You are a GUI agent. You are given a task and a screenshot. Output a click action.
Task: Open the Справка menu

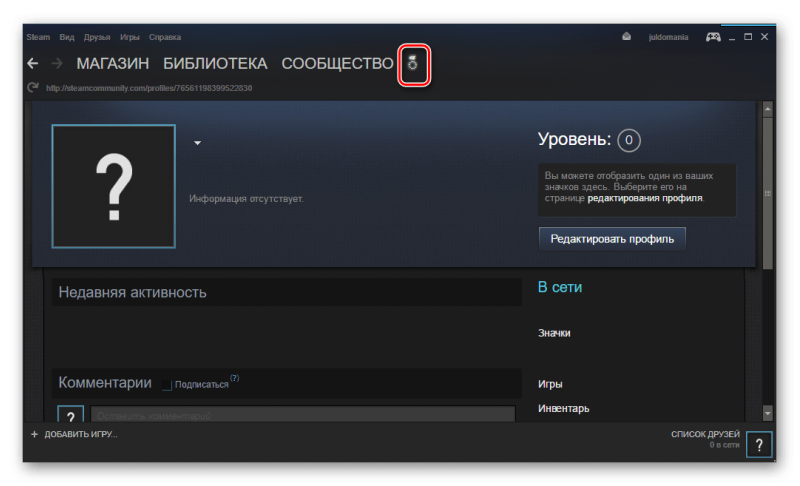pos(165,37)
